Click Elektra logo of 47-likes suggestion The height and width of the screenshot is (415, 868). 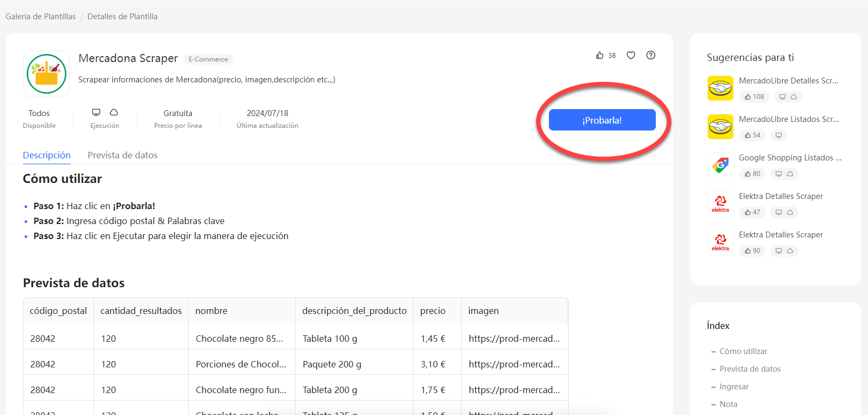coord(720,204)
